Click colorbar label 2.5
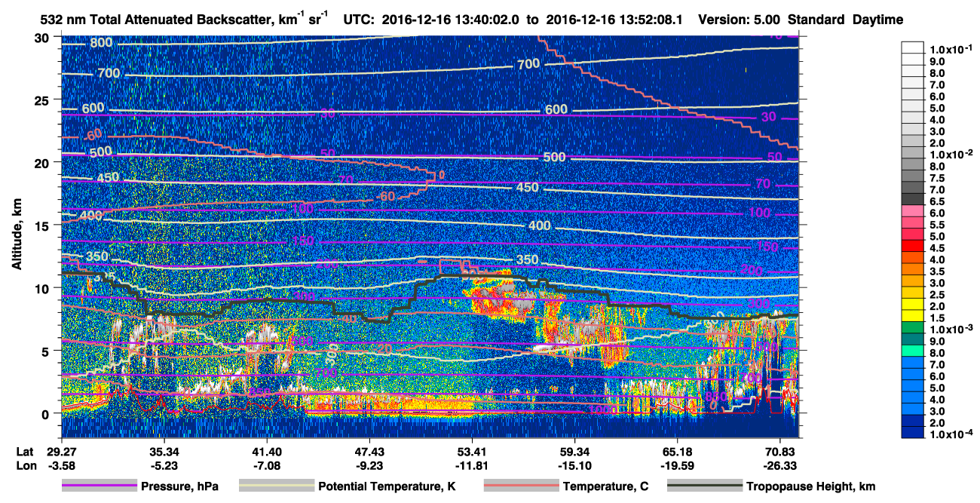This screenshot has width=980, height=503. point(937,294)
